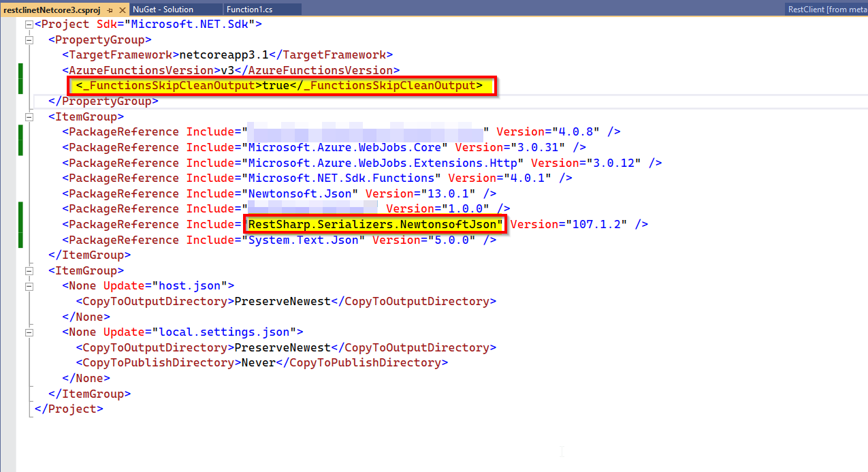This screenshot has height=472, width=868.
Task: Click the opening CopyToPublishDirectory tag name
Action: pyautogui.click(x=159, y=363)
